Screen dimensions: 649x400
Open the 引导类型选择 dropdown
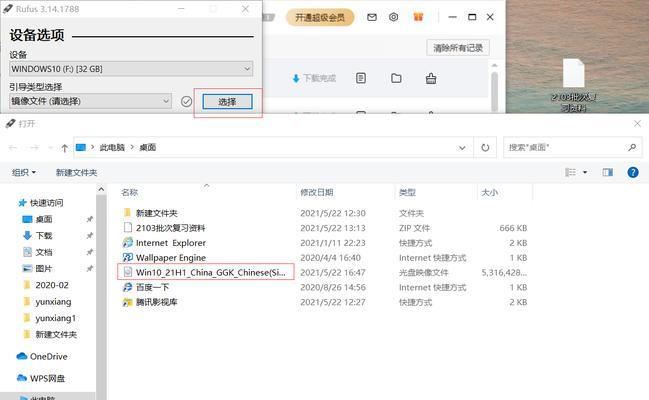click(90, 101)
